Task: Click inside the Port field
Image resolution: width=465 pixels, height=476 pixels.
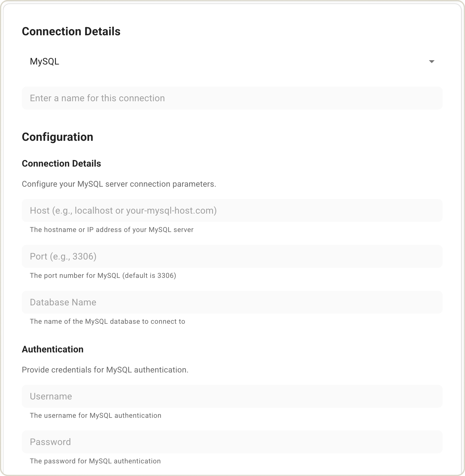Action: click(232, 256)
